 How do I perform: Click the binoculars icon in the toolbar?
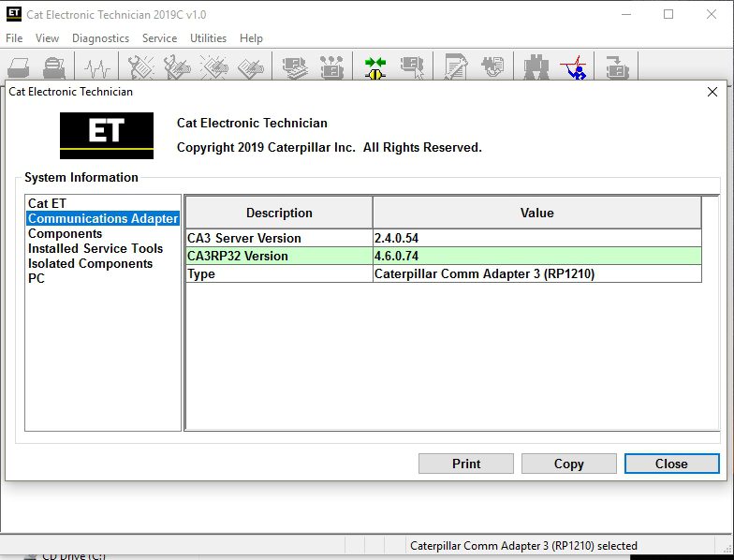click(x=536, y=67)
